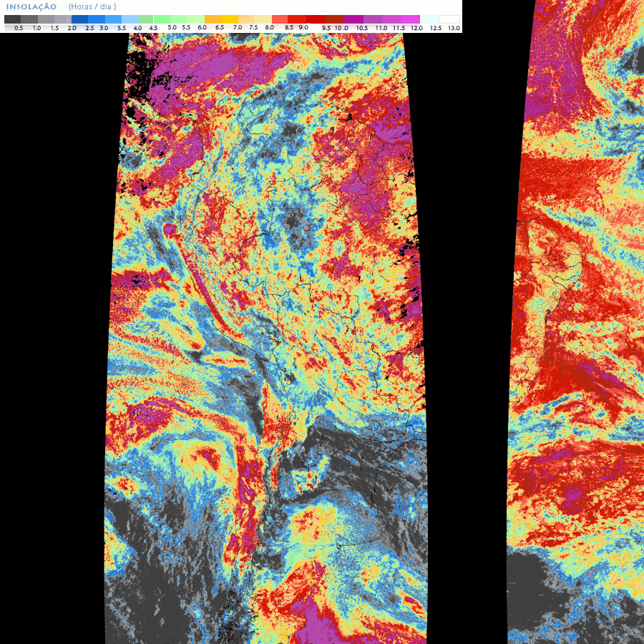644x644 pixels.
Task: Click the '8.0' scale label
Action: coord(270,27)
